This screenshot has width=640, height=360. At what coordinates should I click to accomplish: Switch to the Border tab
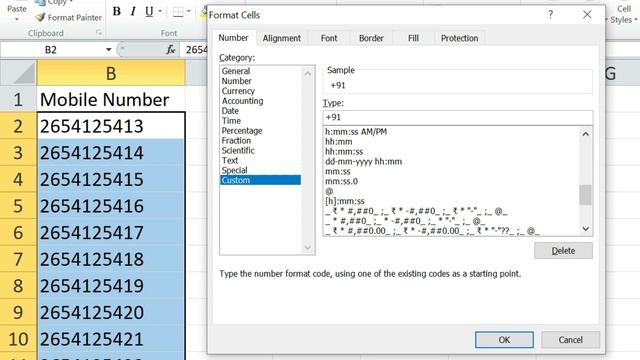(371, 38)
